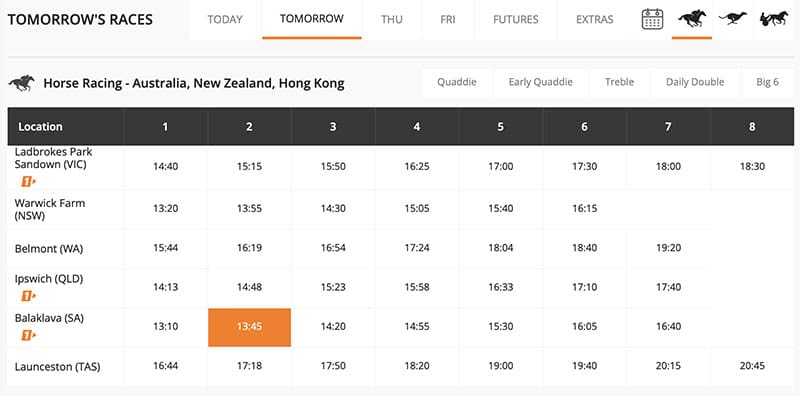This screenshot has width=800, height=396.
Task: Open Warwick Farm race 1 at 13:20
Action: (x=166, y=209)
